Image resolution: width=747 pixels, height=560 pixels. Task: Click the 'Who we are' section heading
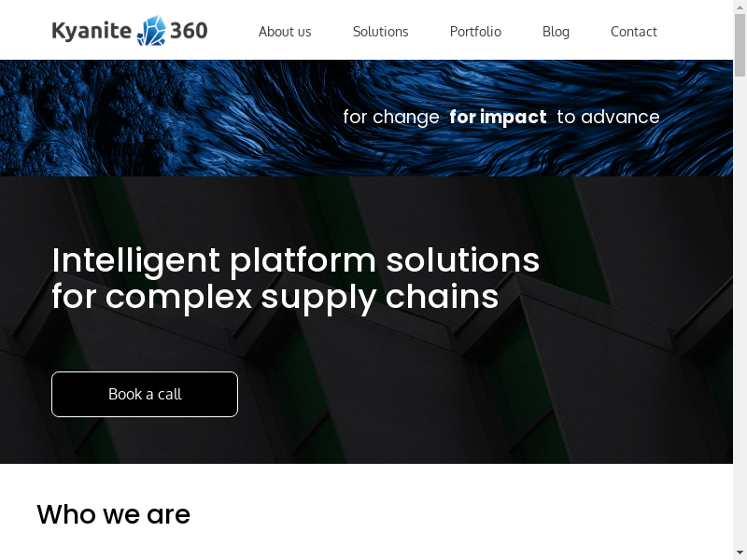[x=113, y=514]
